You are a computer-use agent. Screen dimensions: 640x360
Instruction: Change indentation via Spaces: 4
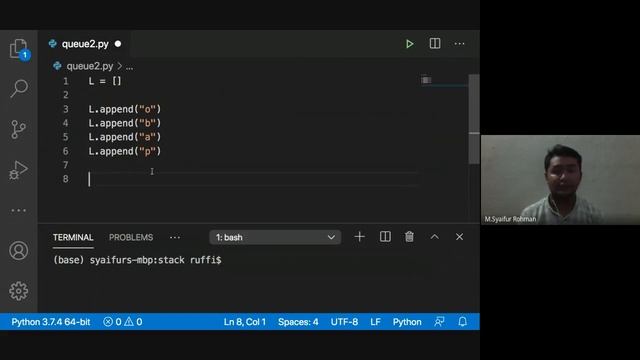(x=298, y=322)
